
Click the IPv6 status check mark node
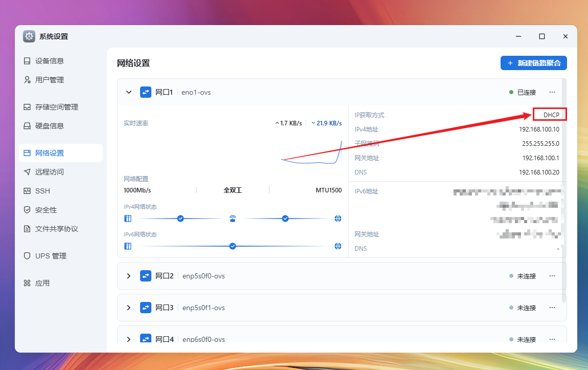233,246
